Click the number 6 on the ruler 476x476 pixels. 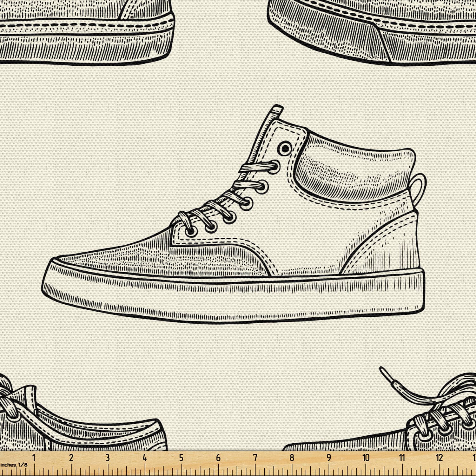tap(218, 458)
